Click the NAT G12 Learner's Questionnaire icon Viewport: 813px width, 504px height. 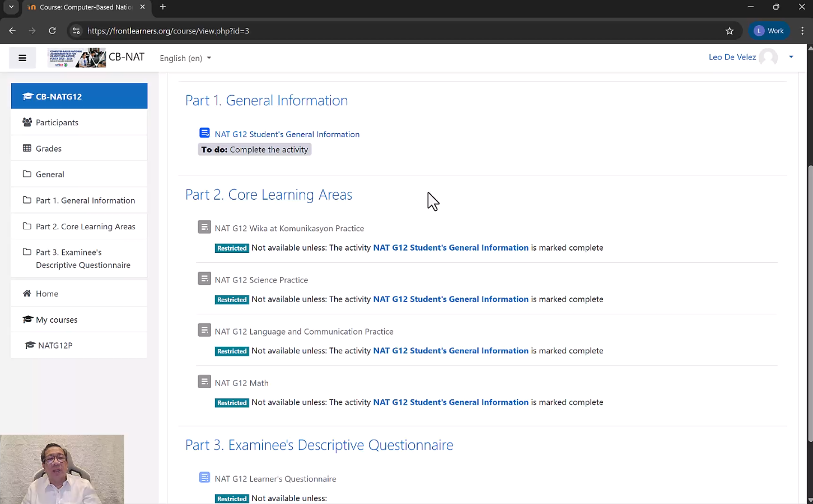pos(204,477)
